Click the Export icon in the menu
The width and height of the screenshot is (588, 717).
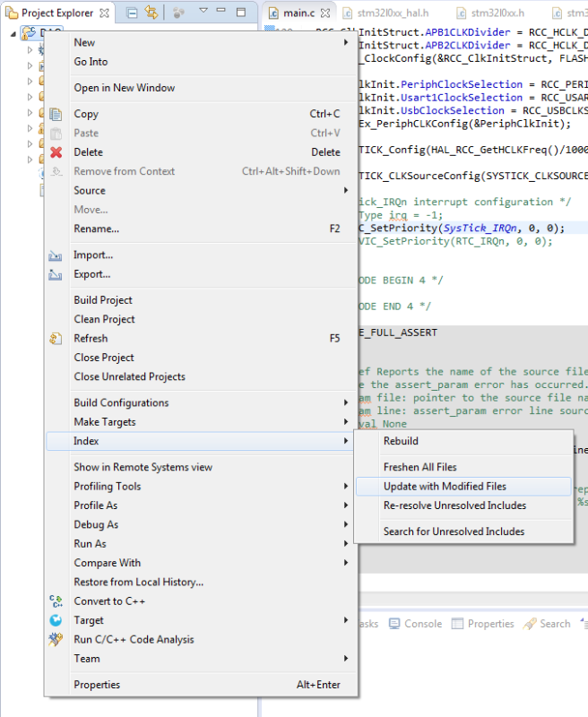point(56,274)
